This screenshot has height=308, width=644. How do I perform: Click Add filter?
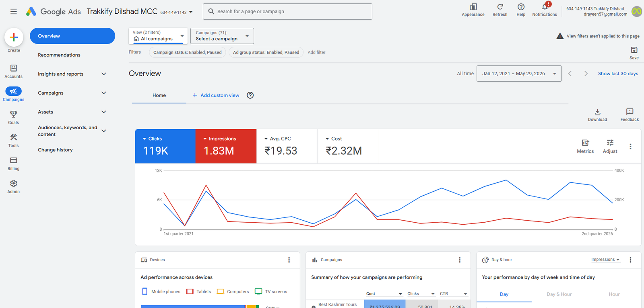316,52
